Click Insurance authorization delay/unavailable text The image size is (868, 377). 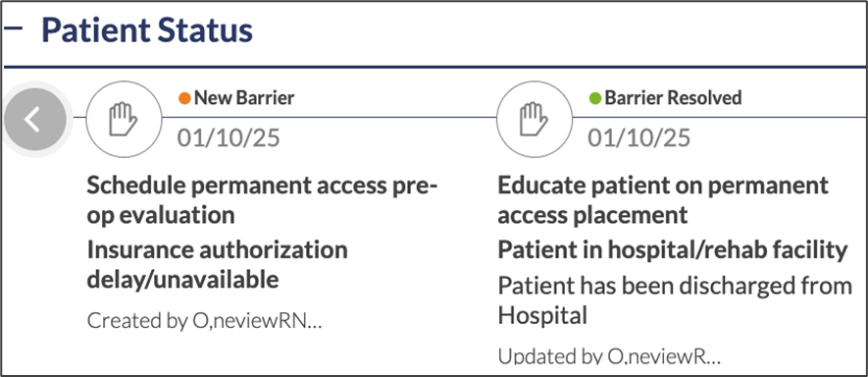pos(217,264)
